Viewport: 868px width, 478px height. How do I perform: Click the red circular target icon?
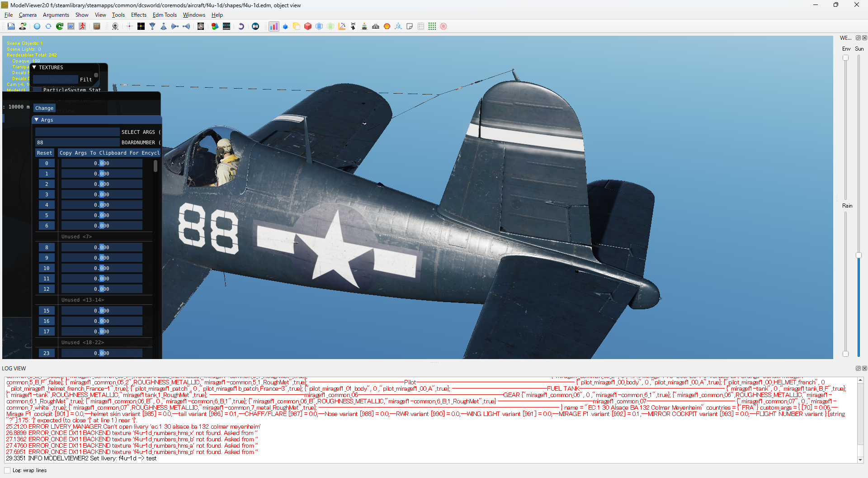pyautogui.click(x=443, y=26)
